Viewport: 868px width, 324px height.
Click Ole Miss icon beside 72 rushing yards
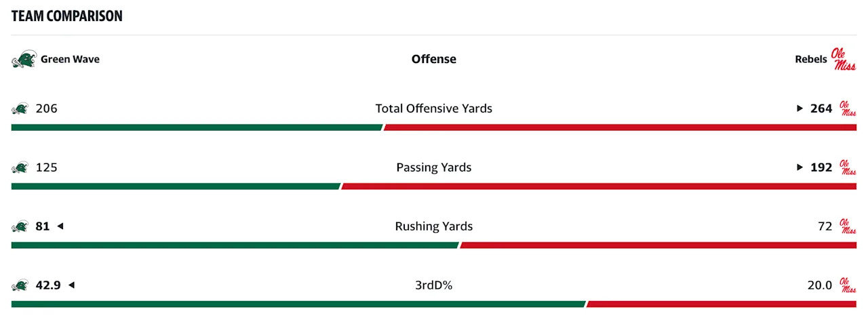click(848, 226)
